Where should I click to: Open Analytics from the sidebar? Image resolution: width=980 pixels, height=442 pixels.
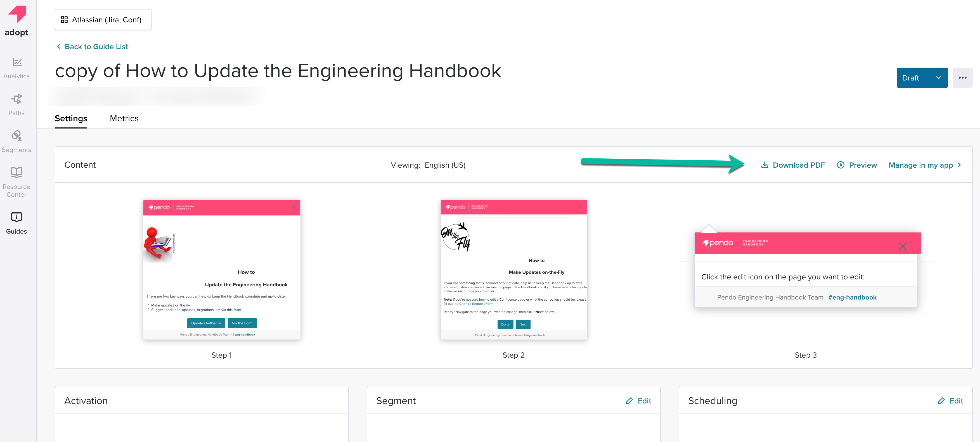pyautogui.click(x=16, y=68)
